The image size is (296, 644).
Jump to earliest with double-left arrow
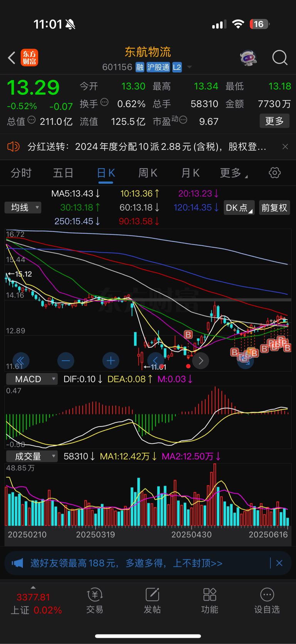pos(21,361)
